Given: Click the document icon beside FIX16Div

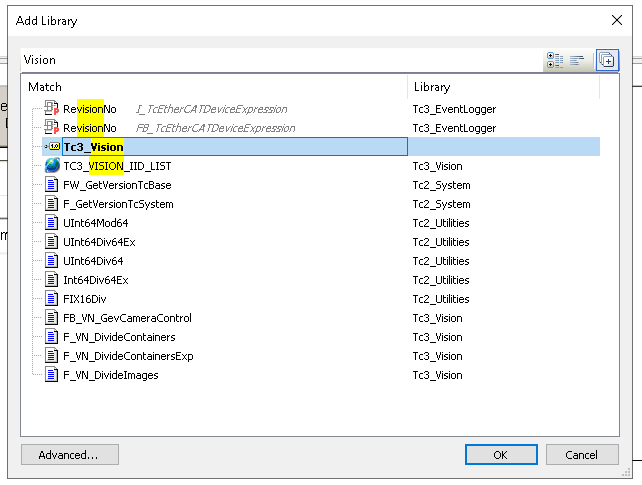Looking at the screenshot, I should coord(51,299).
